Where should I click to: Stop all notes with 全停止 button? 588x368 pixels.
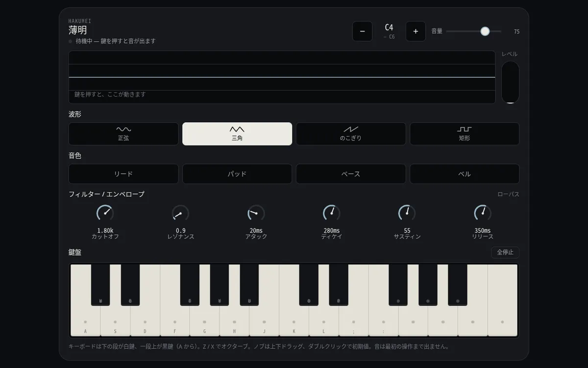[x=505, y=252]
